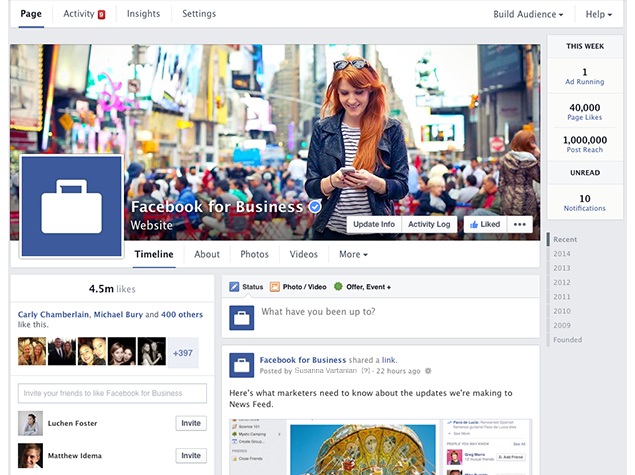Jump to 2009 on the timeline

coord(562,325)
